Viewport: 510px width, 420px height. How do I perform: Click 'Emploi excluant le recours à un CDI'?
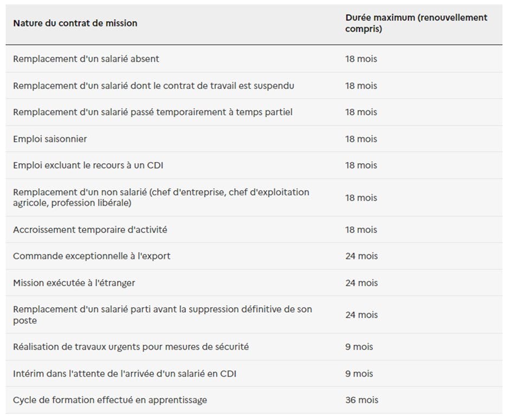[88, 165]
